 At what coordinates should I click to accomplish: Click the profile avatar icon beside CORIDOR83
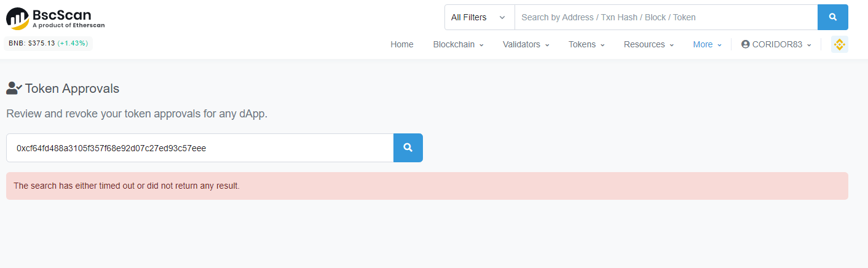pos(745,44)
